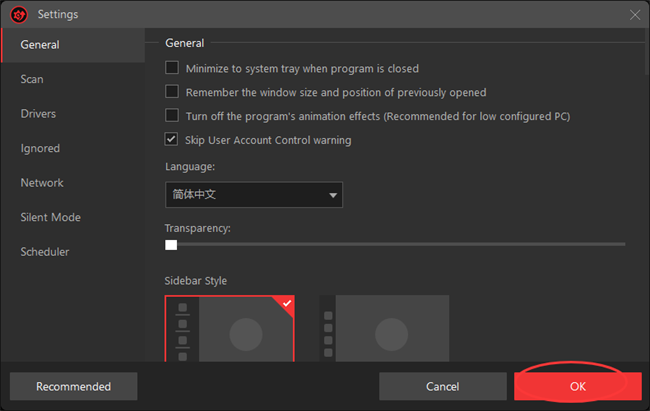
Task: Select the Silent Mode tab
Action: [x=50, y=217]
